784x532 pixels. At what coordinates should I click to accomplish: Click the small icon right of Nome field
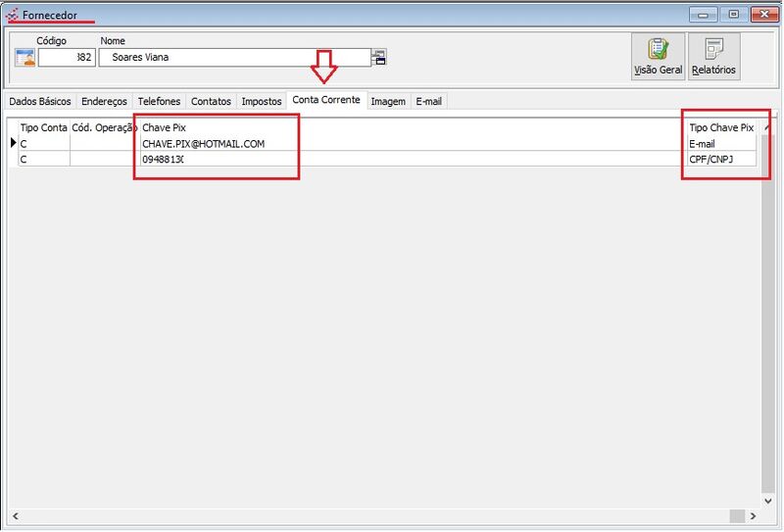pos(379,58)
